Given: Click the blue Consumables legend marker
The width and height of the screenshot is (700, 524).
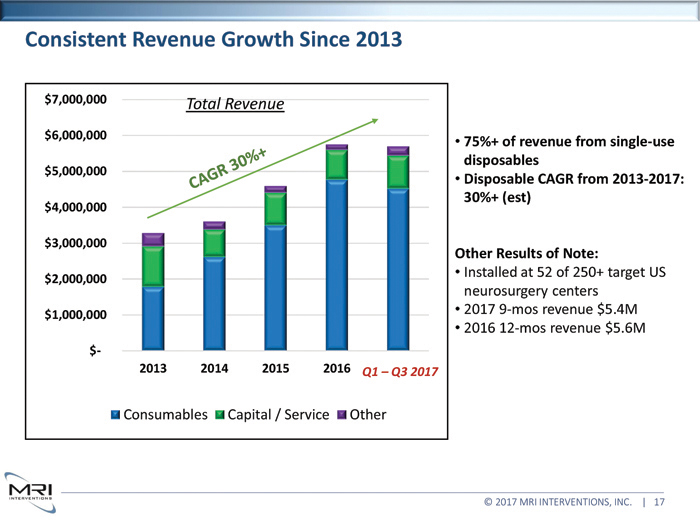Looking at the screenshot, I should tap(115, 415).
